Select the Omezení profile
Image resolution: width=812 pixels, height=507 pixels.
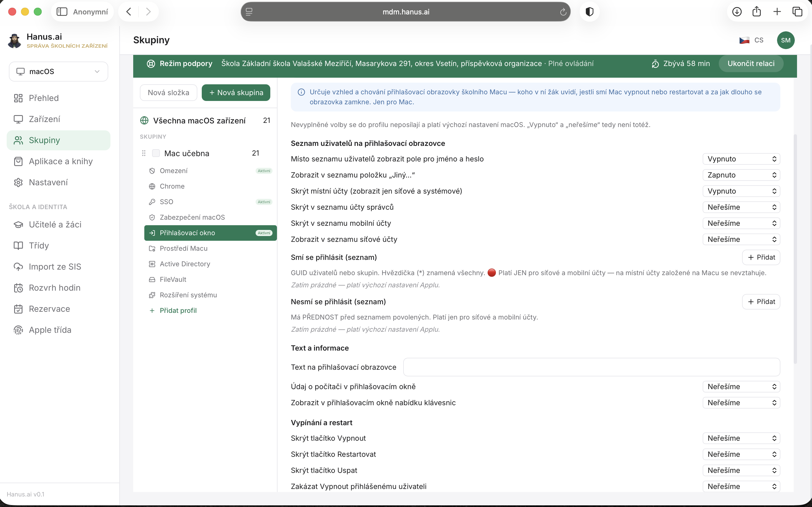coord(210,171)
